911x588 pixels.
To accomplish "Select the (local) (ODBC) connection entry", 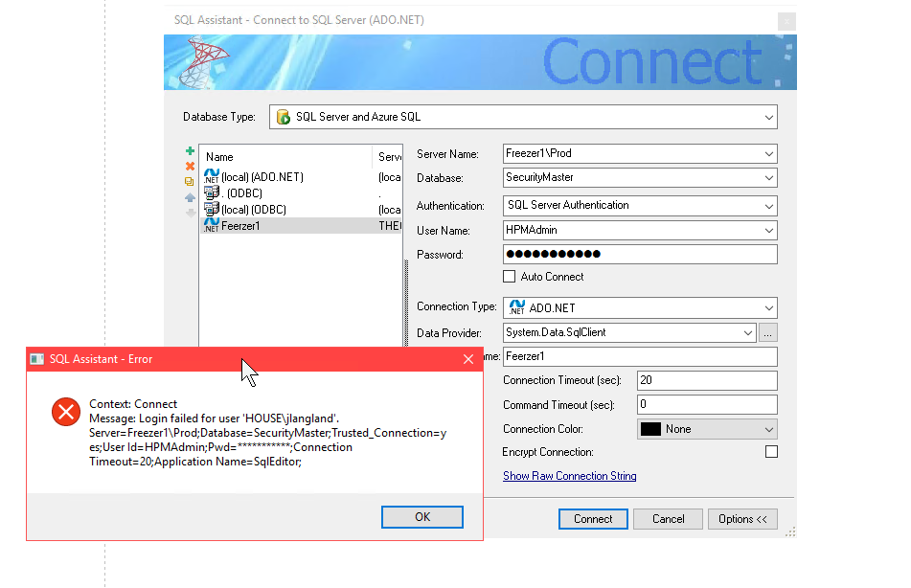I will (302, 209).
